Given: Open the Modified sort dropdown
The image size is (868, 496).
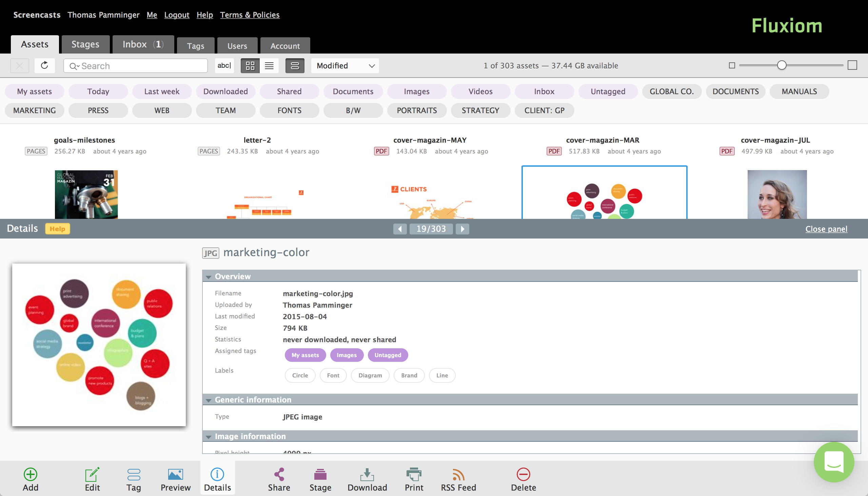Looking at the screenshot, I should tap(345, 65).
